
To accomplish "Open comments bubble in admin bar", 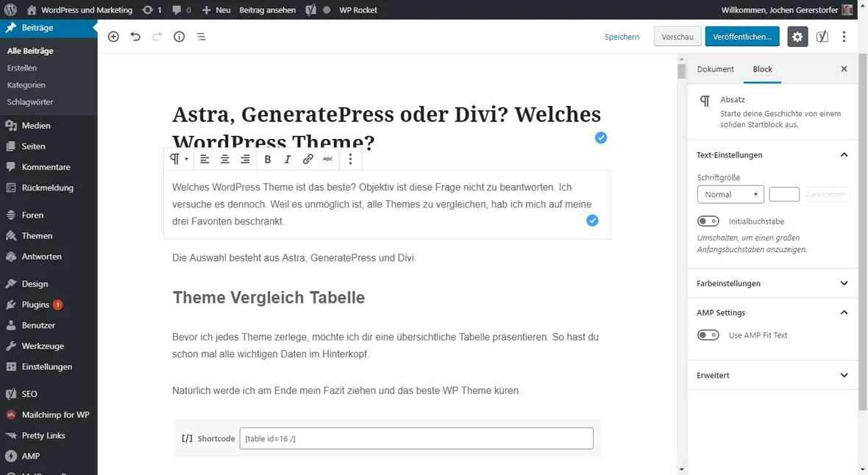I will [x=181, y=10].
